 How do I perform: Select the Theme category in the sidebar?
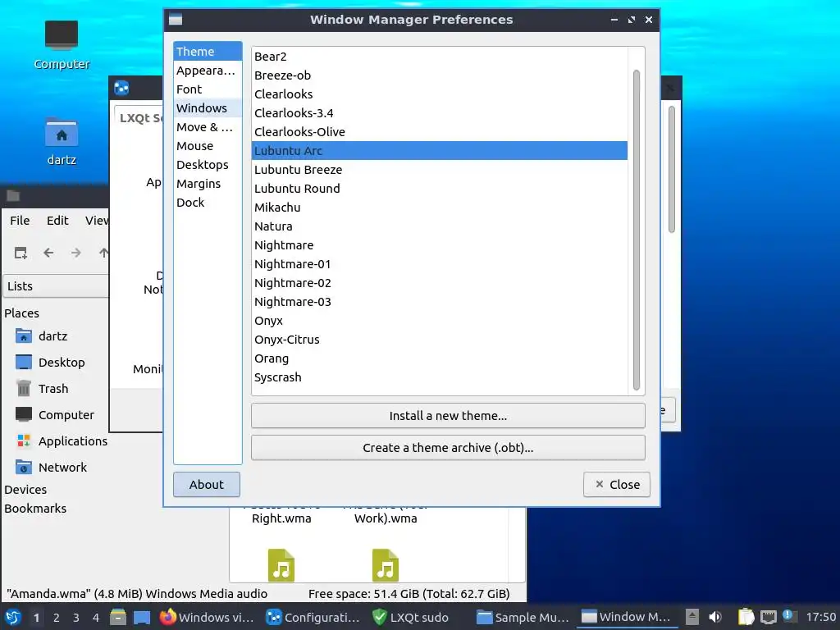pos(208,52)
